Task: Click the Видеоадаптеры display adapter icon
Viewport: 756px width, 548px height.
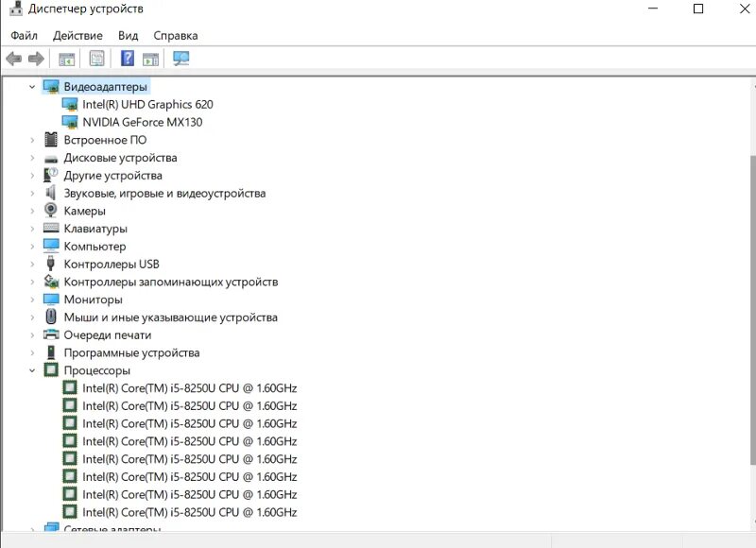Action: pyautogui.click(x=51, y=87)
